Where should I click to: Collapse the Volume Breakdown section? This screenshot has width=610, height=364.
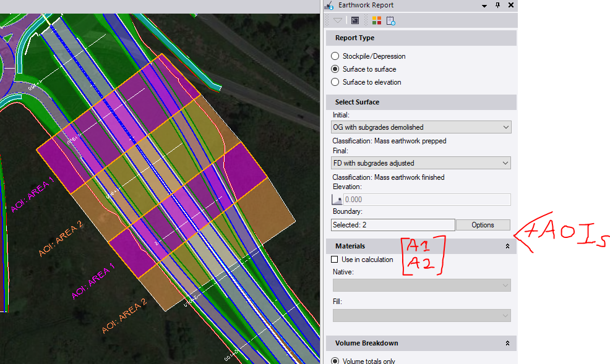[507, 343]
